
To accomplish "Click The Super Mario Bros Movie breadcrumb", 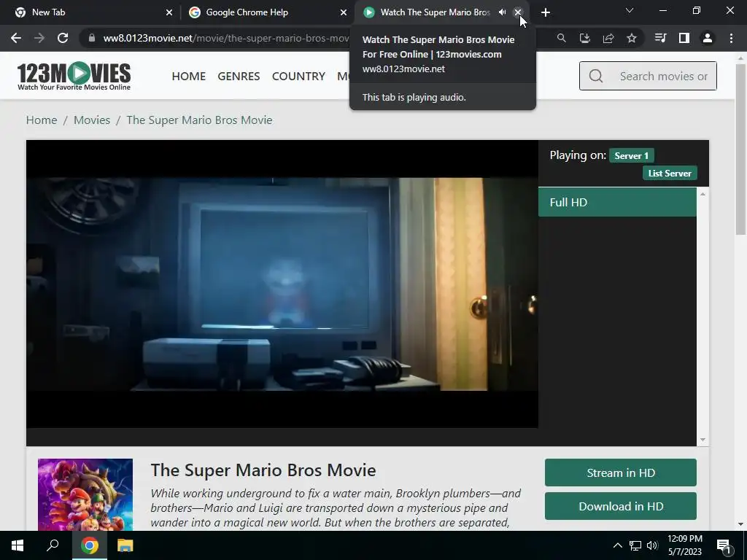I will pos(200,120).
